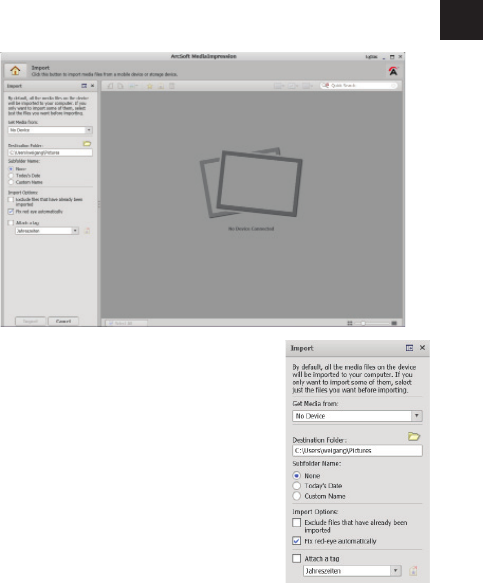Enable Exclude files already imported in the enlarged panel
This screenshot has width=483, height=583.
coord(296,522)
